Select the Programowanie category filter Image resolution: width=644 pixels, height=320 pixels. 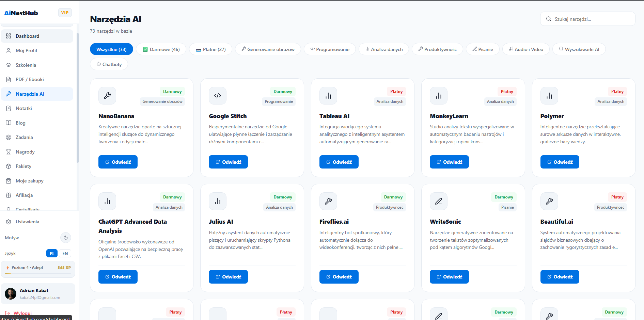point(330,49)
